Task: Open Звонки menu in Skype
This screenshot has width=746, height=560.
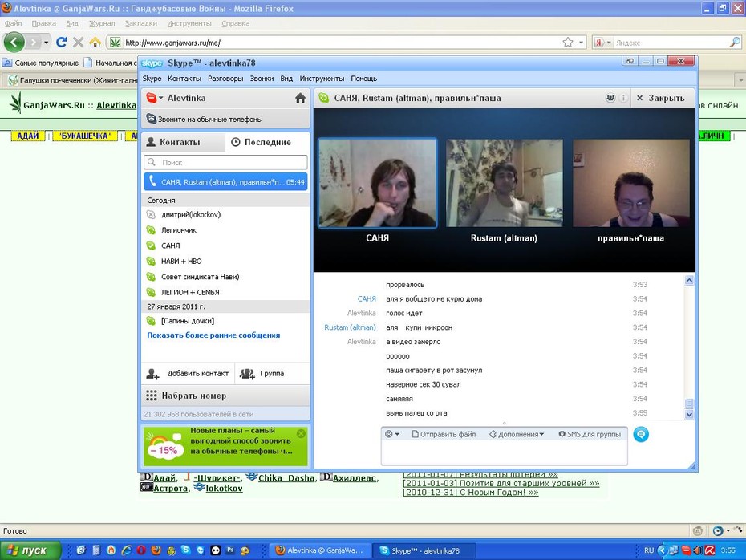Action: pos(262,79)
